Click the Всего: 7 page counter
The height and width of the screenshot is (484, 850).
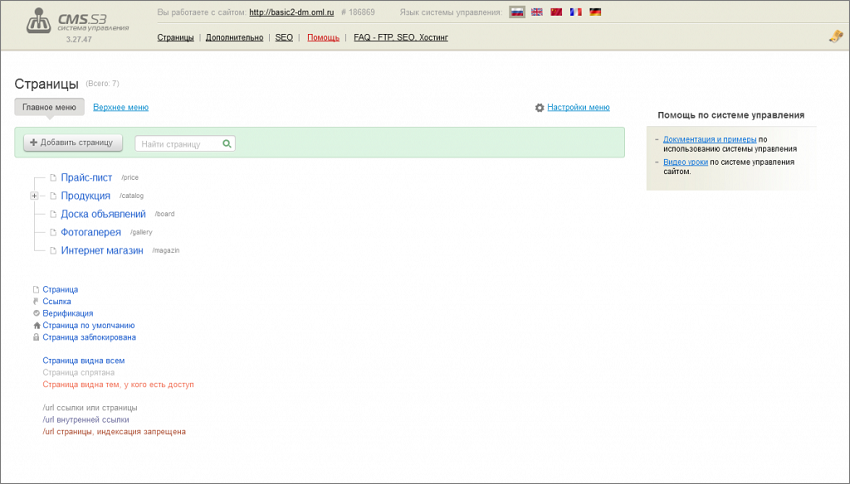[102, 83]
